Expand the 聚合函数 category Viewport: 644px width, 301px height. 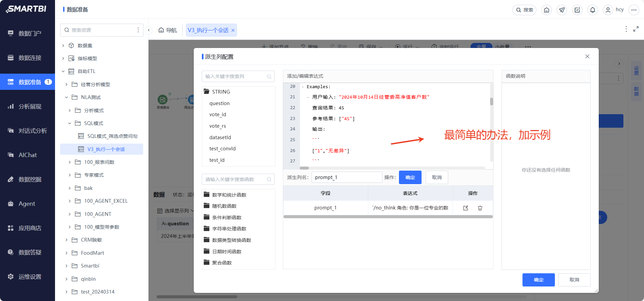pos(218,263)
